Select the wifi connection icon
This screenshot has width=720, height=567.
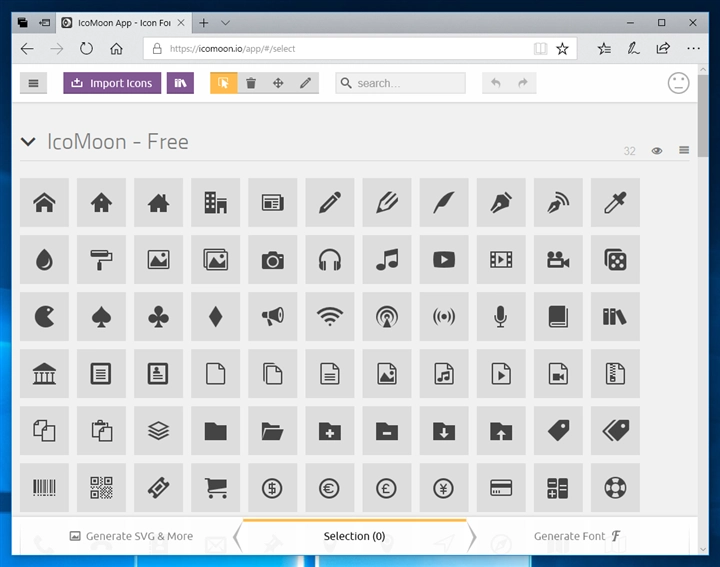(330, 316)
